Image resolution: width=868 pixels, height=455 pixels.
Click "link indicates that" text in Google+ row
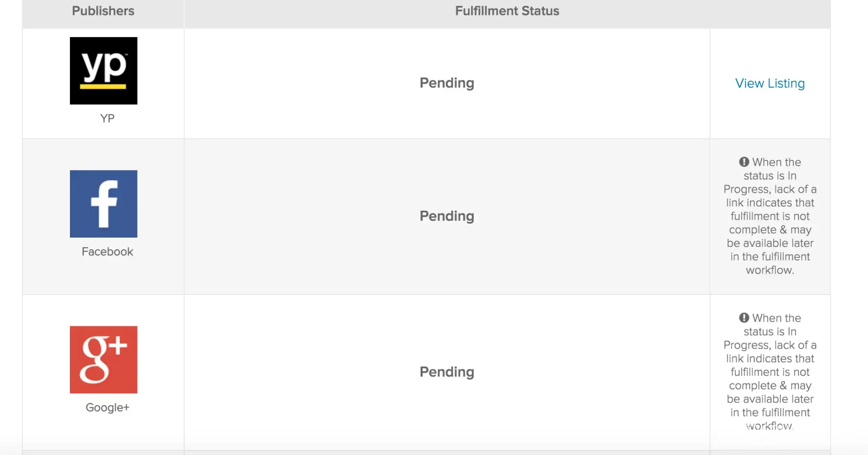coord(770,358)
